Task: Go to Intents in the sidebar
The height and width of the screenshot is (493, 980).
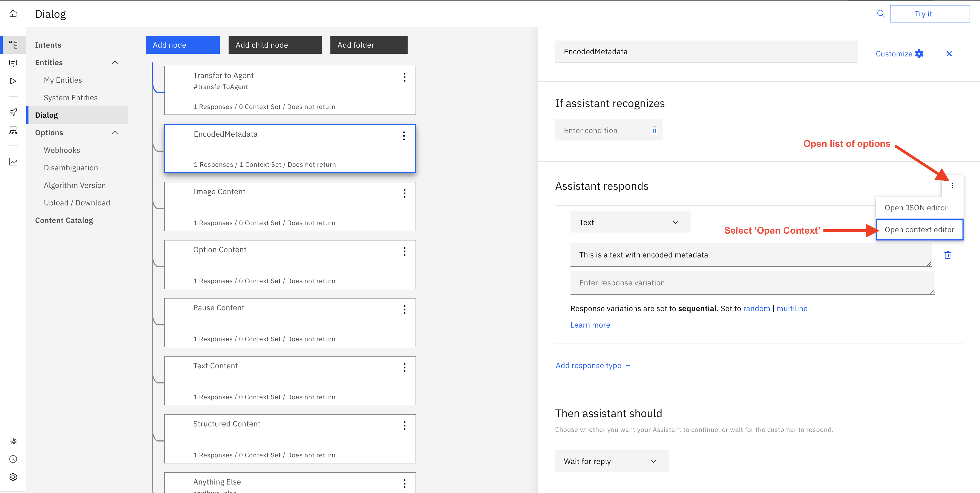Action: click(x=48, y=45)
